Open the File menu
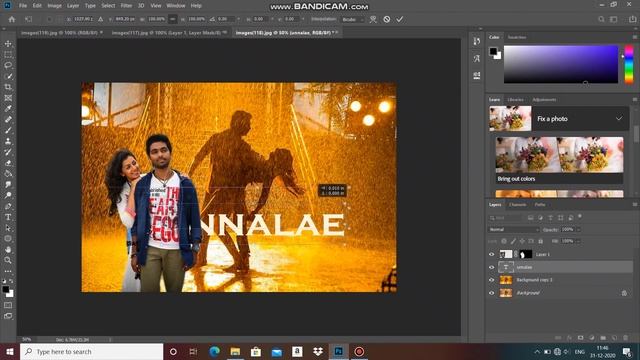 pos(23,6)
